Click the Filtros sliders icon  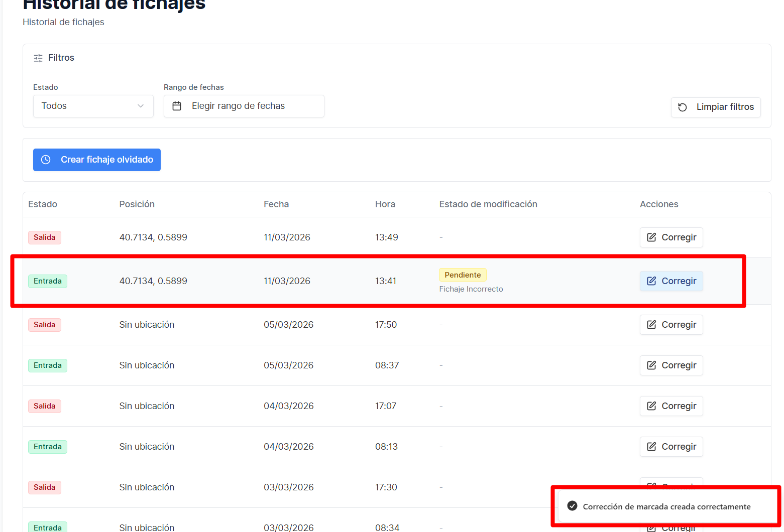[38, 58]
